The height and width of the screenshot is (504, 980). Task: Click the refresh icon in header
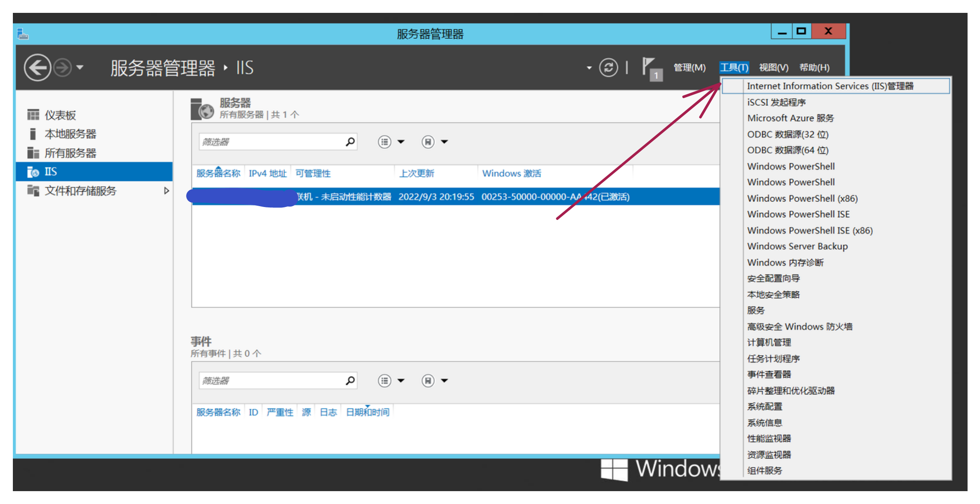click(608, 67)
